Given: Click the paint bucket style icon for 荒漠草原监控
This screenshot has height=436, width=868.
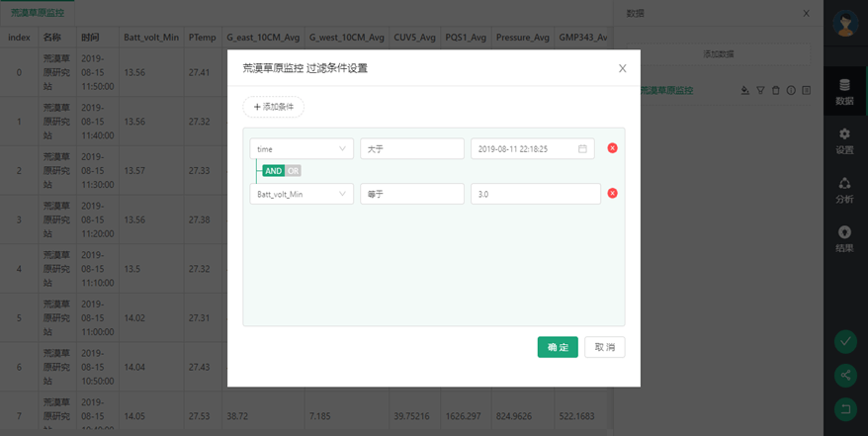Looking at the screenshot, I should 745,90.
